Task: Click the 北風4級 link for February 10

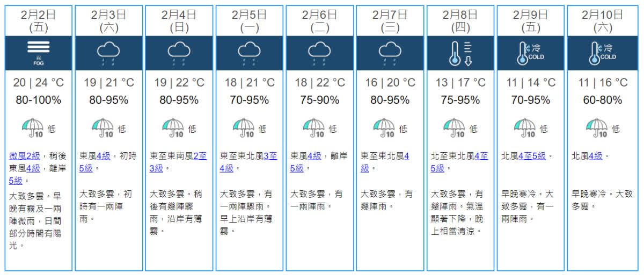Action: (596, 156)
